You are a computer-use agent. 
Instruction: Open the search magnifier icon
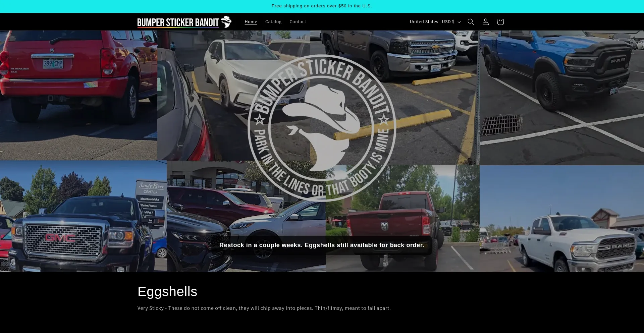point(471,22)
